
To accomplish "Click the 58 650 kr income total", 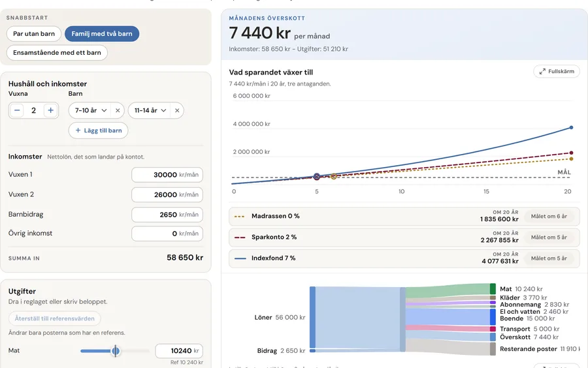I will [x=185, y=258].
